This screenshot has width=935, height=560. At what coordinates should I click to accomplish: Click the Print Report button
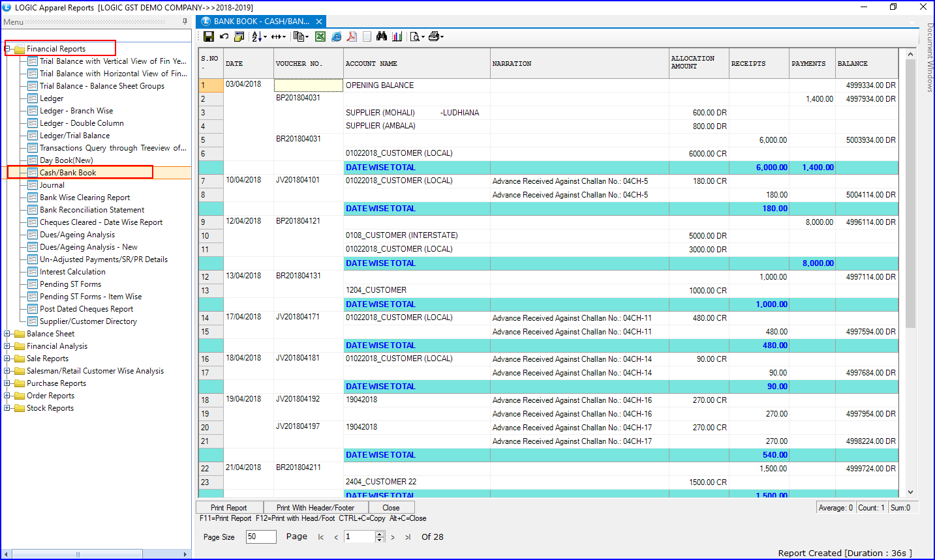(229, 508)
